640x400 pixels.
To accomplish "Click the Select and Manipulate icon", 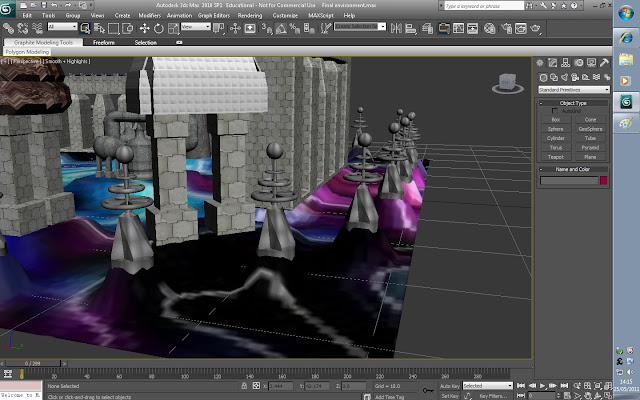I will pyautogui.click(x=235, y=28).
